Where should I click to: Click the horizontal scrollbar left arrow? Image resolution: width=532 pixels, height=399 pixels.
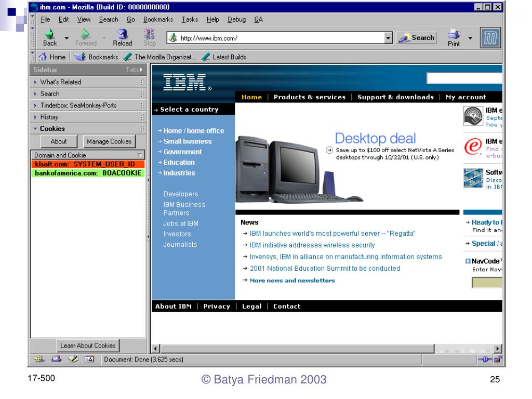tap(155, 349)
